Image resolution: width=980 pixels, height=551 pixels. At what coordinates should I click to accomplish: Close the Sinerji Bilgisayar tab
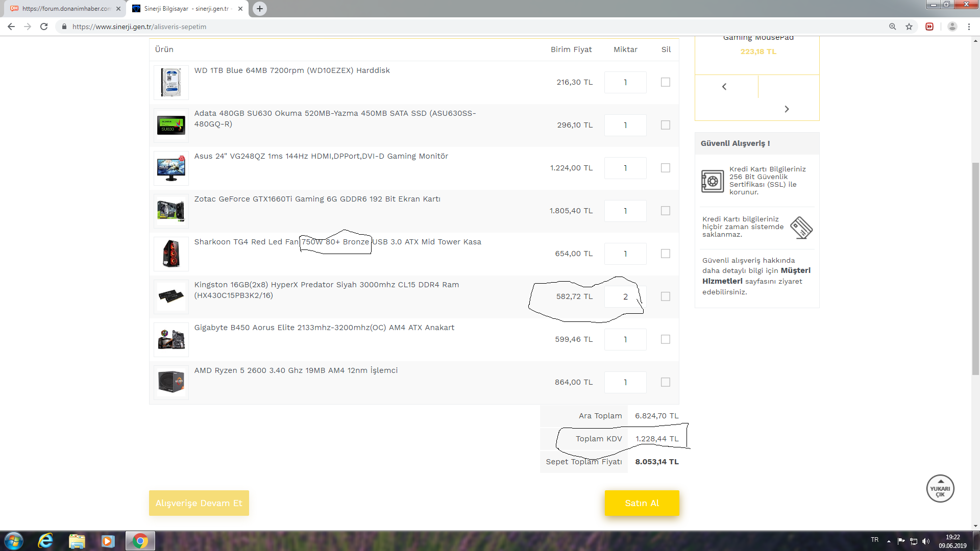coord(240,9)
